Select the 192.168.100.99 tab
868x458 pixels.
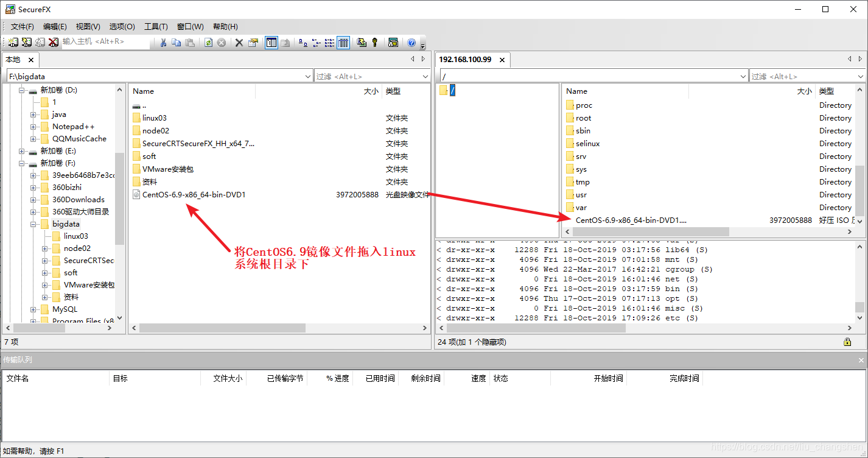tap(465, 60)
